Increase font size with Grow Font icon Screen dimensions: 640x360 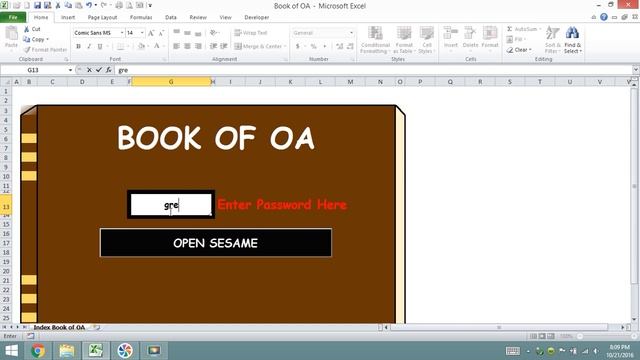(x=151, y=33)
